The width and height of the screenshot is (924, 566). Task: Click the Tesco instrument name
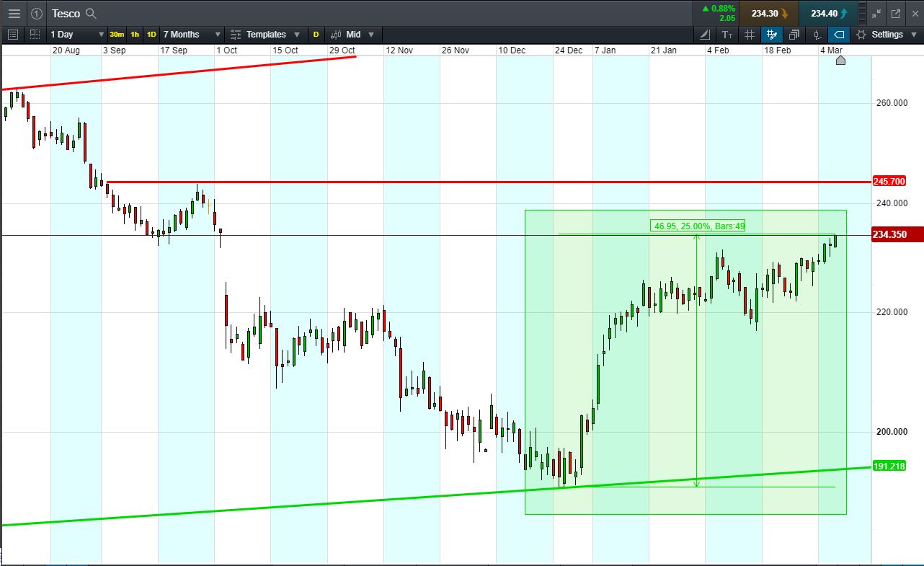click(x=66, y=13)
